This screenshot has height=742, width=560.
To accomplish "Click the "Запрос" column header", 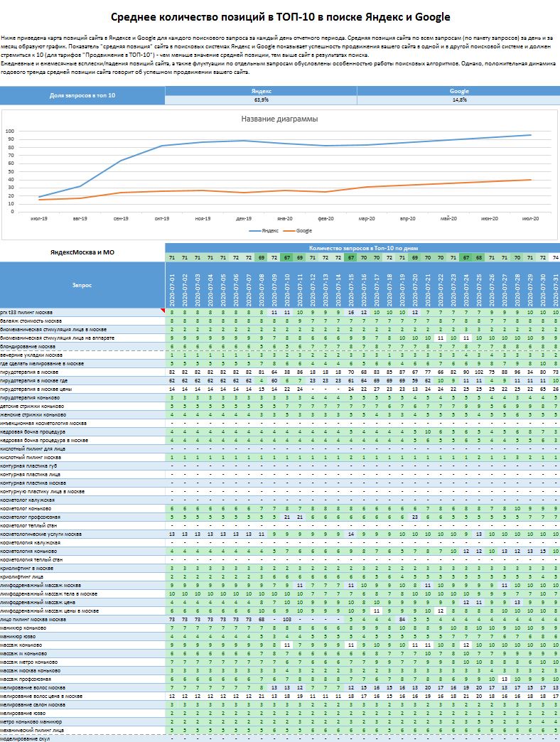I will (x=82, y=285).
